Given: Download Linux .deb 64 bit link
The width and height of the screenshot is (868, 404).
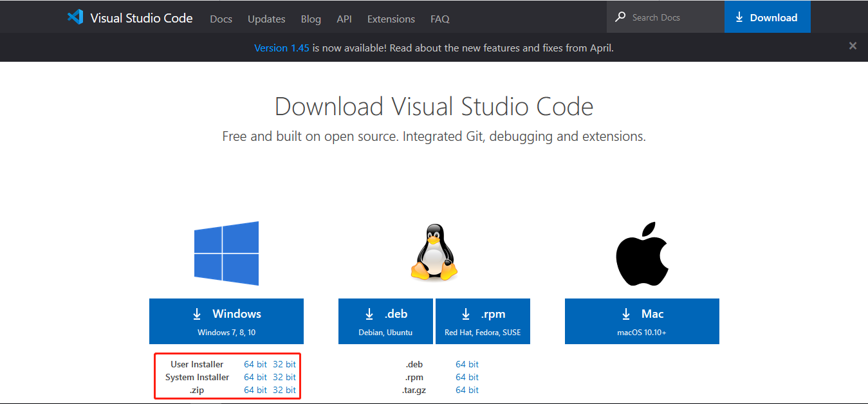Looking at the screenshot, I should tap(467, 364).
